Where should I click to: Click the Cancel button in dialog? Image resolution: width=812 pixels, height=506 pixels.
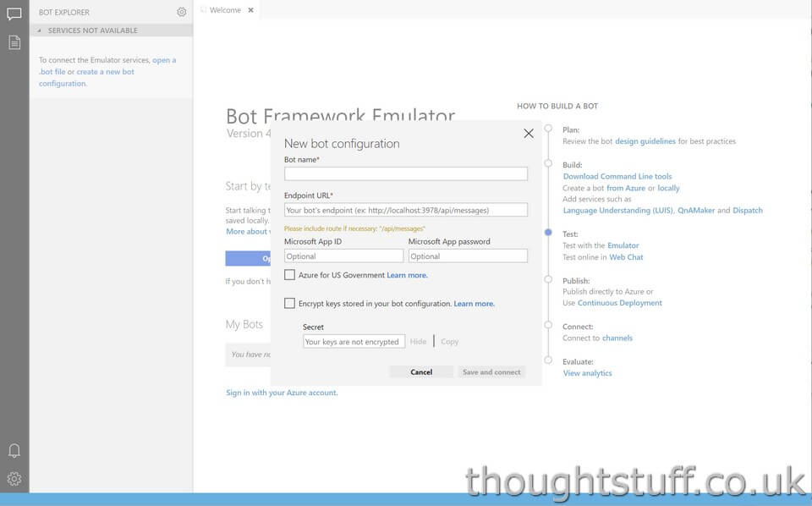click(x=421, y=371)
